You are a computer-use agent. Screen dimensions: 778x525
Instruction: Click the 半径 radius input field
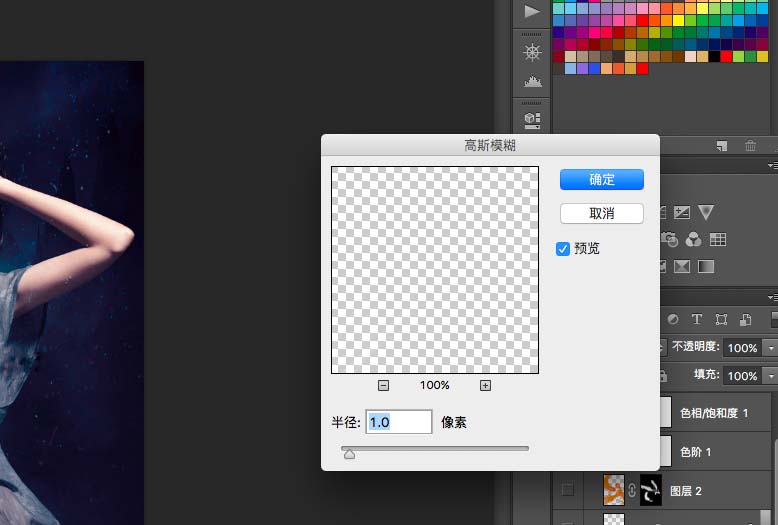coord(399,422)
